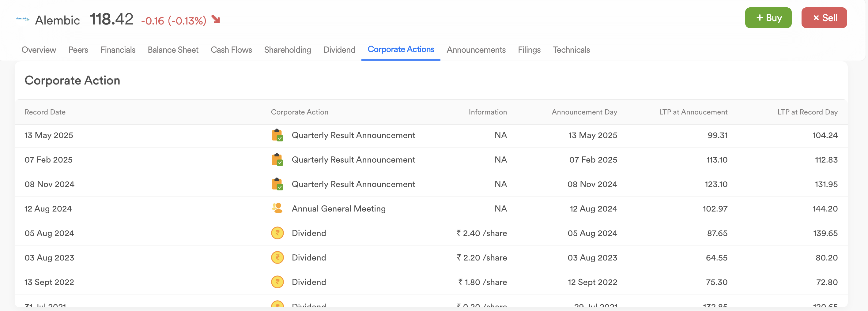868x311 pixels.
Task: Click the Dividend label for 05 Aug 2024
Action: point(309,233)
